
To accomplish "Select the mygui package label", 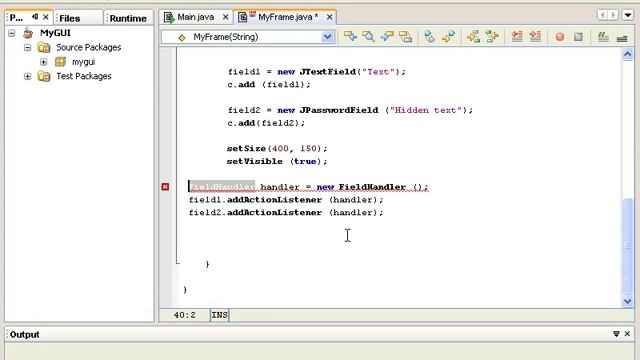I will click(83, 62).
